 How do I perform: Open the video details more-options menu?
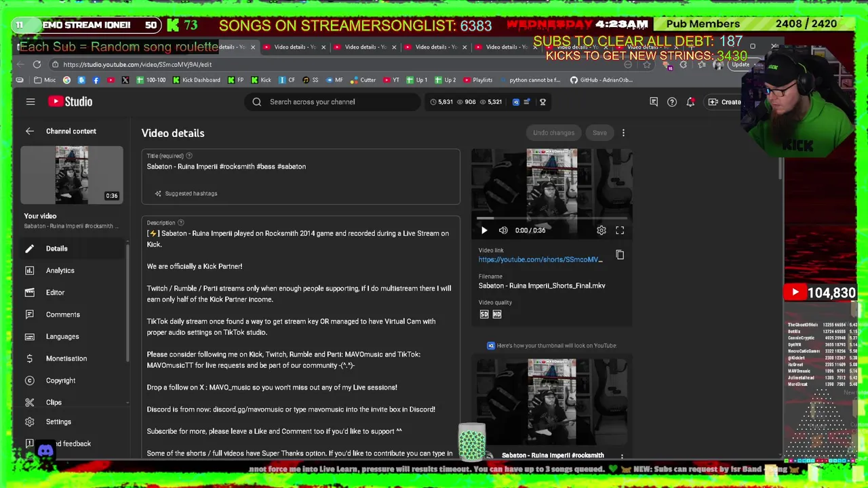click(623, 133)
